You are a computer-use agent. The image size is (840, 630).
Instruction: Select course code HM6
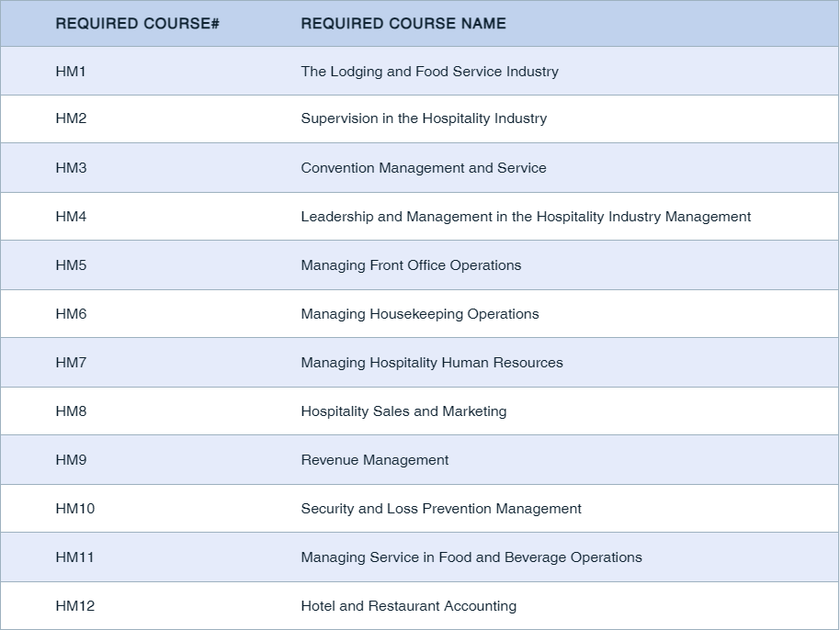pos(71,314)
